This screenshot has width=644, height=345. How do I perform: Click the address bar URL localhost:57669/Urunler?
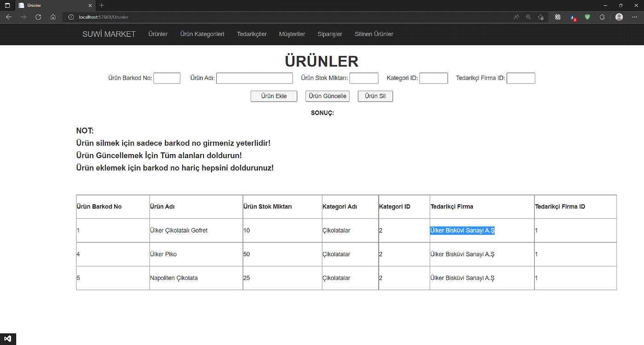click(x=103, y=17)
